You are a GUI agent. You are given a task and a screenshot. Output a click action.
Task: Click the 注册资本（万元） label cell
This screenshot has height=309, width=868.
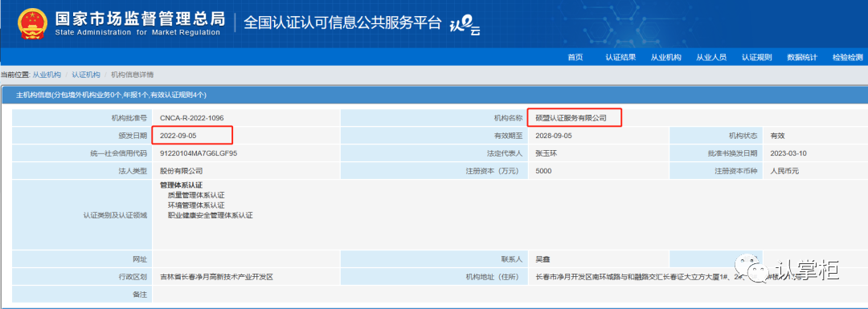(x=435, y=171)
